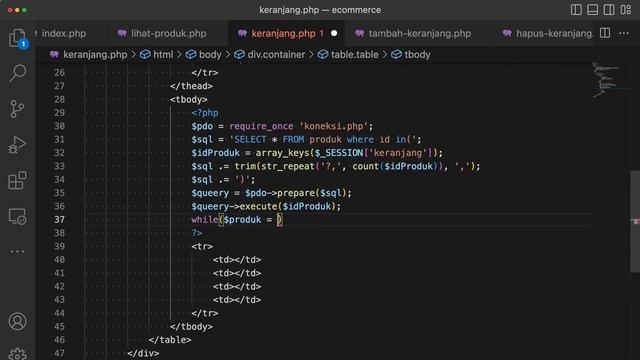
Task: Click 'koneksi.php' string on line 30
Action: click(x=333, y=126)
